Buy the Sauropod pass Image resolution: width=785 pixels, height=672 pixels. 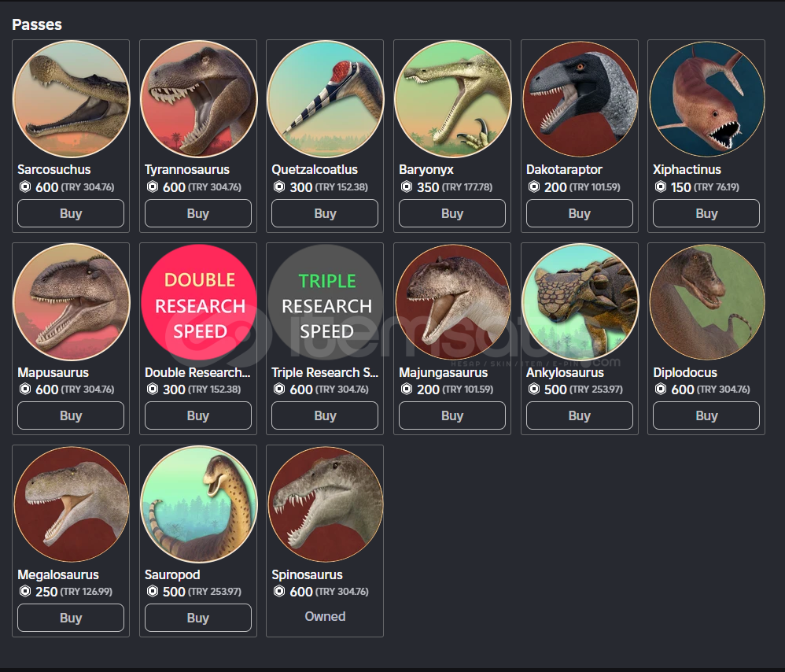198,618
